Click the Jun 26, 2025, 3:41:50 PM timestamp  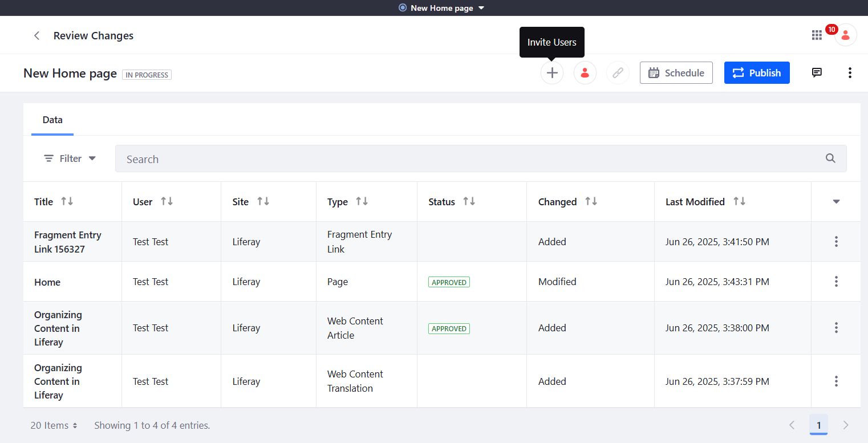(x=717, y=242)
